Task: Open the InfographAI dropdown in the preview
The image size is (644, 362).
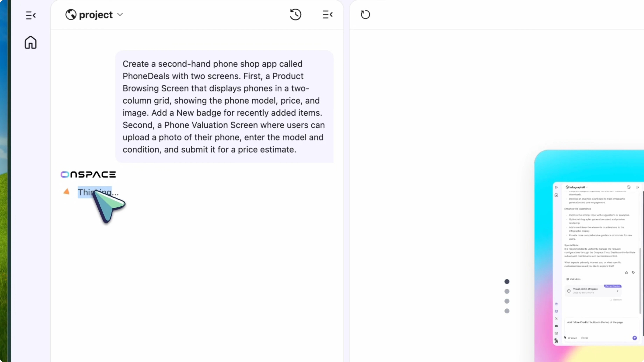Action: [x=586, y=187]
